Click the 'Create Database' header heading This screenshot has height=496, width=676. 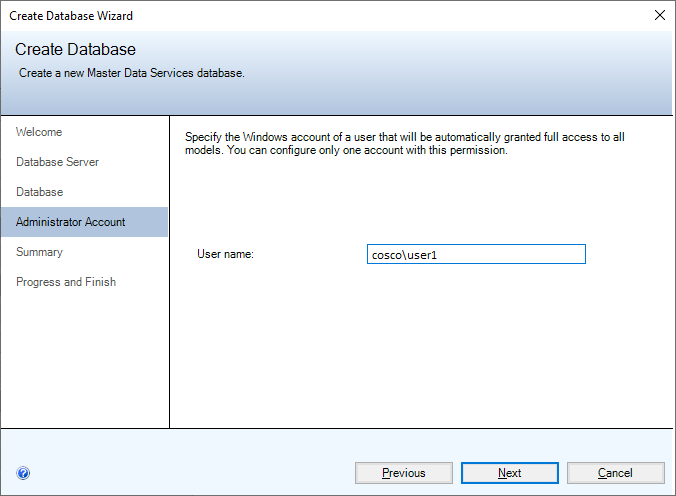[75, 50]
